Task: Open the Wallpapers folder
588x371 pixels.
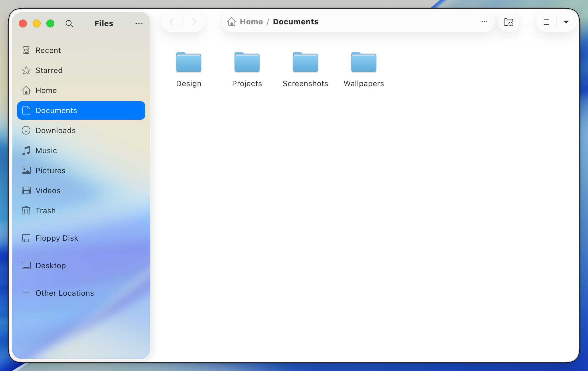Action: click(364, 69)
